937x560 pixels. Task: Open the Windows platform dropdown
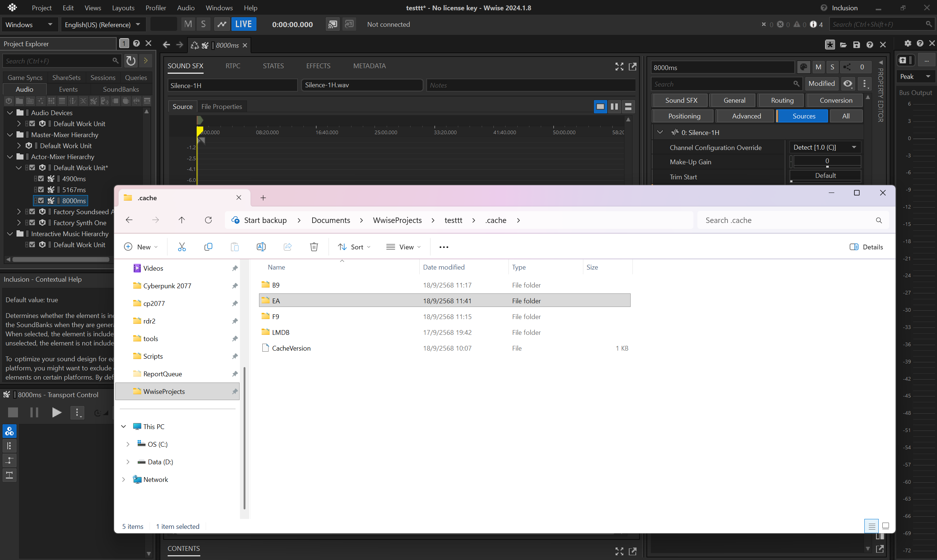pos(29,25)
